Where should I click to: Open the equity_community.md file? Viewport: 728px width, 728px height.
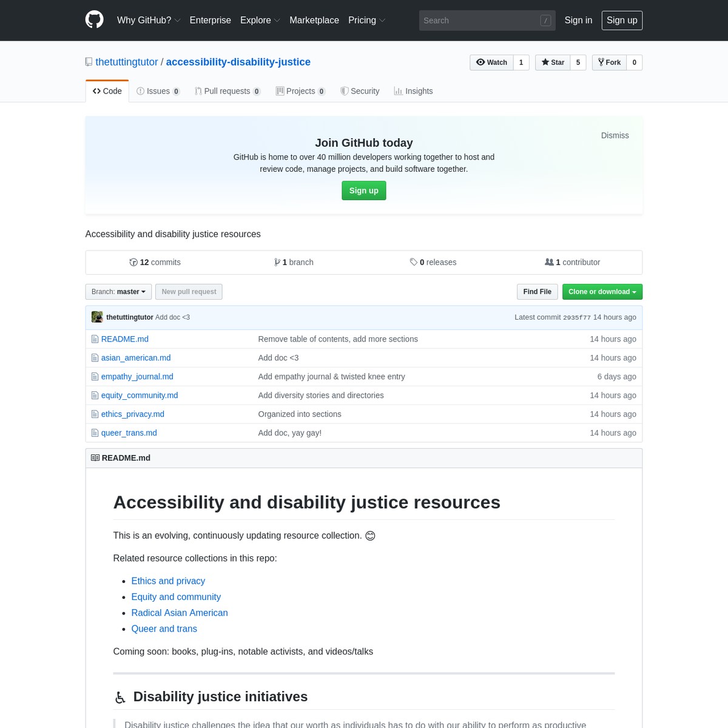click(140, 396)
